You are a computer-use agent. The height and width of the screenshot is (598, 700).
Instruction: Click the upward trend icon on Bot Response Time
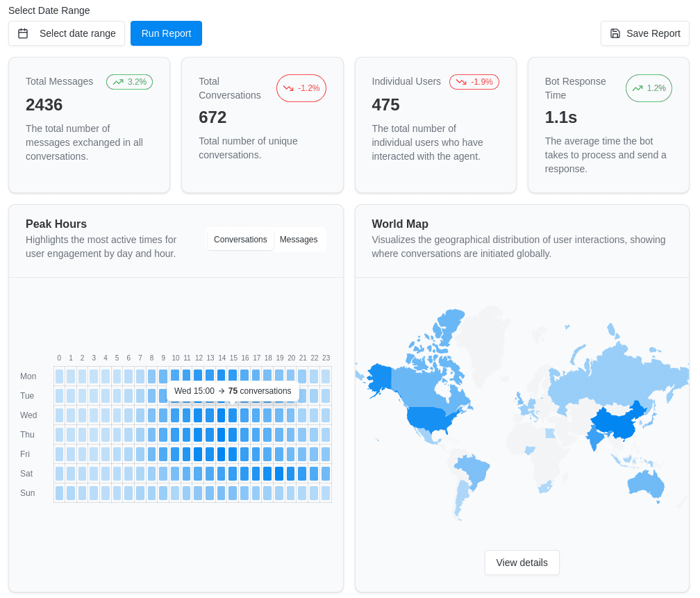[x=637, y=88]
